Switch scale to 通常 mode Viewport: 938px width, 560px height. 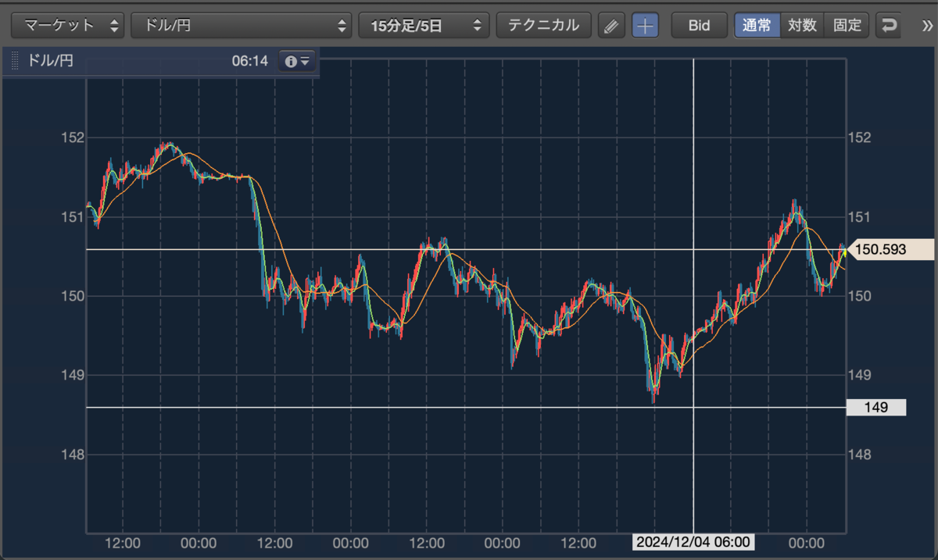coord(757,26)
